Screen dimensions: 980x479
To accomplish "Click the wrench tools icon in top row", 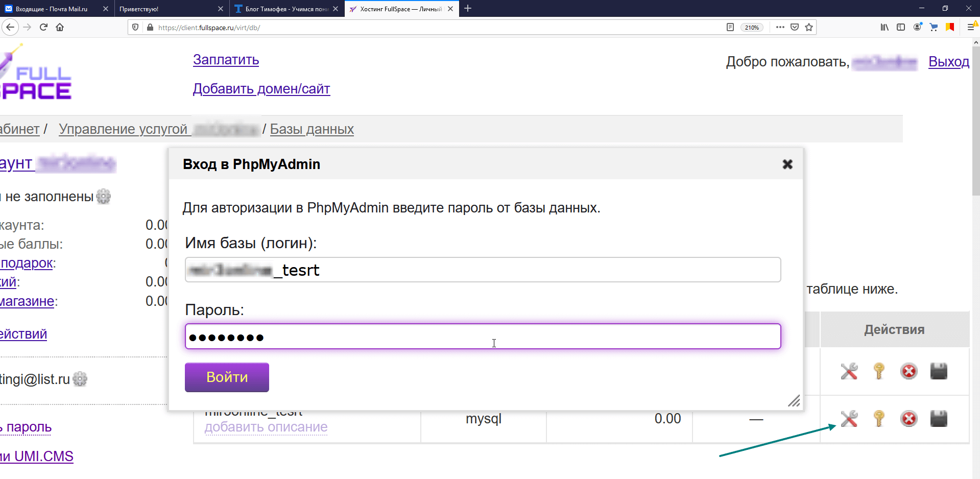I will [x=849, y=371].
